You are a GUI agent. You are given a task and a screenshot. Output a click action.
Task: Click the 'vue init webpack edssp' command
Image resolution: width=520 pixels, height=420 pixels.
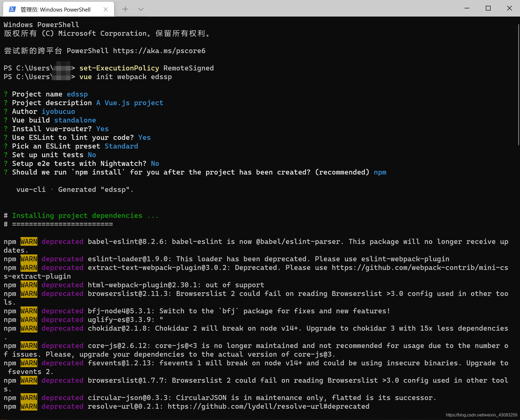coord(126,77)
